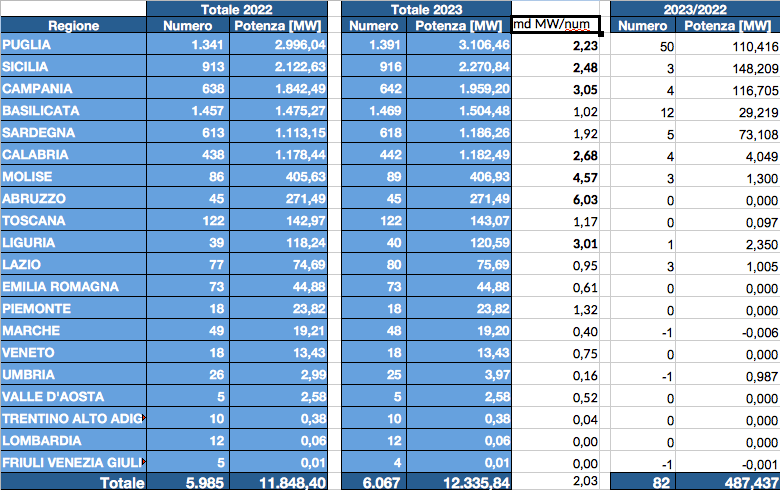Select the Totale 2023 header cell
The image size is (780, 490).
coord(426,8)
